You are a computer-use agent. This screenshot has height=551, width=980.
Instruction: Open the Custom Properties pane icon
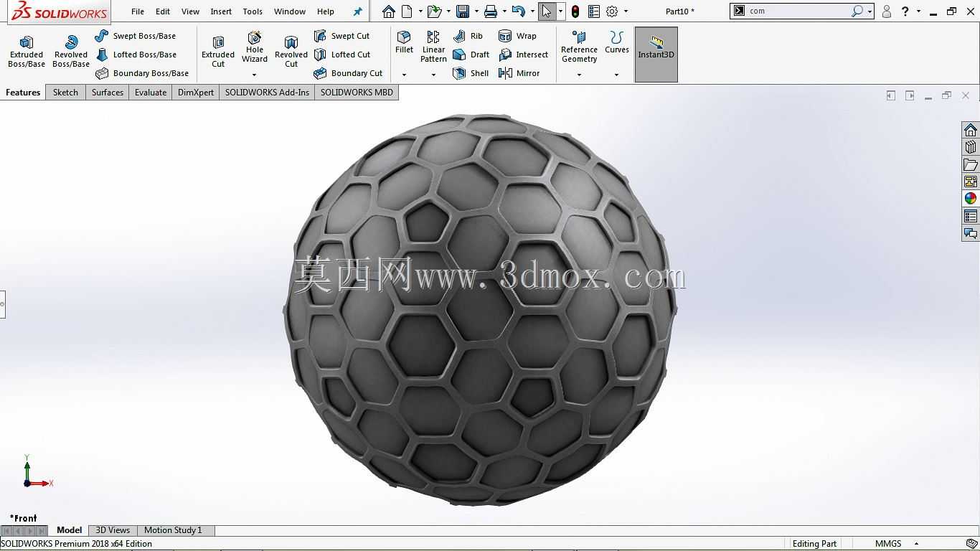coord(971,216)
